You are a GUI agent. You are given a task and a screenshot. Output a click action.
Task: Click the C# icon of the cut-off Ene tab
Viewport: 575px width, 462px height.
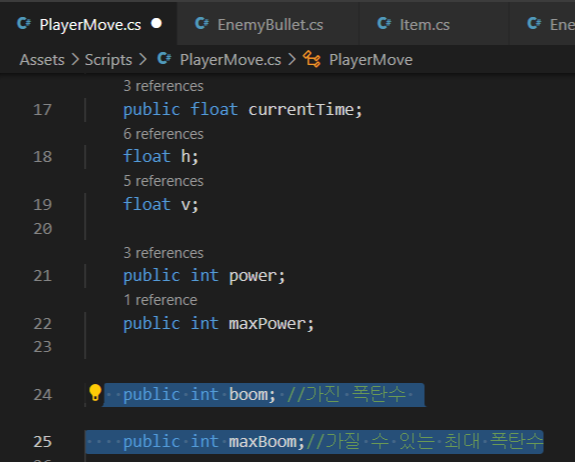[x=534, y=23]
